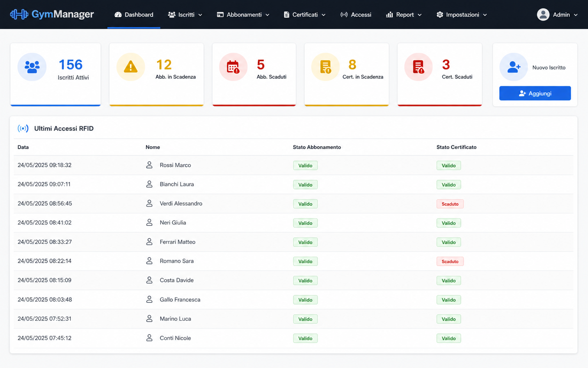588x368 pixels.
Task: Click the GymManager dumbbell logo icon
Action: coord(19,14)
